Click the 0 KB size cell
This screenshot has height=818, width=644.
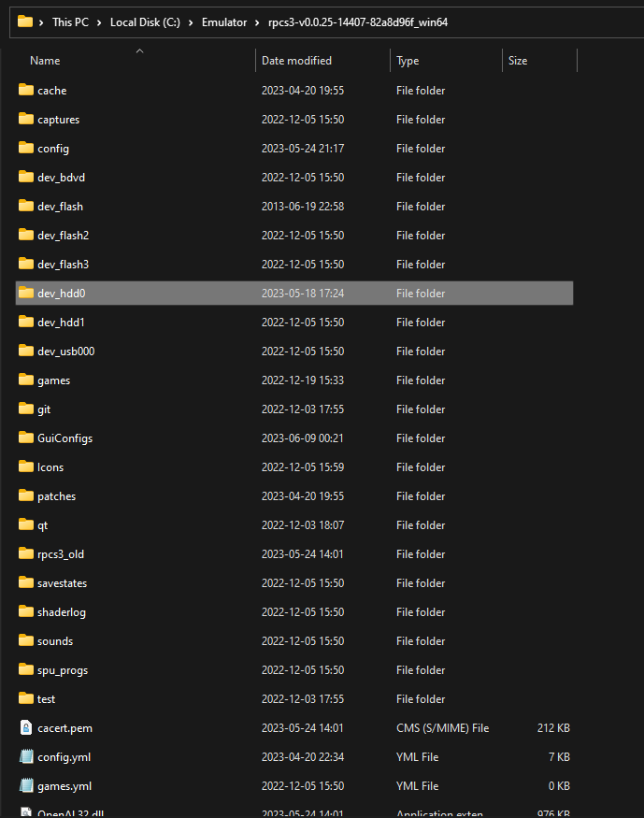point(559,786)
